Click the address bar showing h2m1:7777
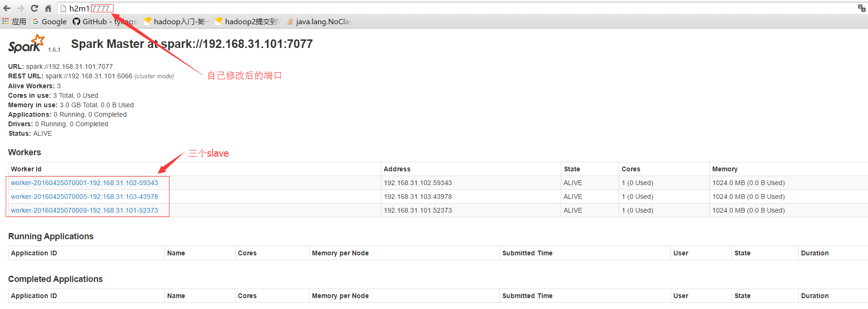 tap(456, 8)
